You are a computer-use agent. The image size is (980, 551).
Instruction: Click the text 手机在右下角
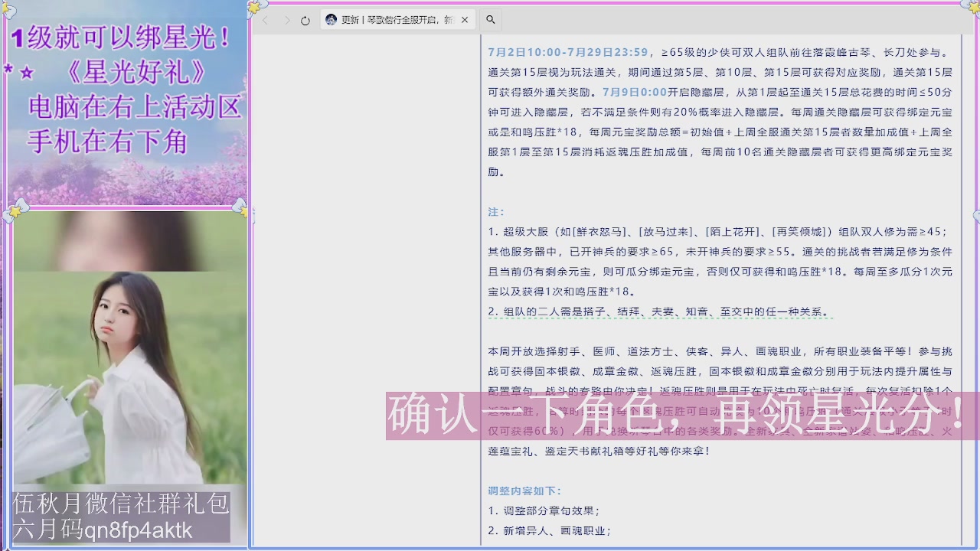coord(107,142)
